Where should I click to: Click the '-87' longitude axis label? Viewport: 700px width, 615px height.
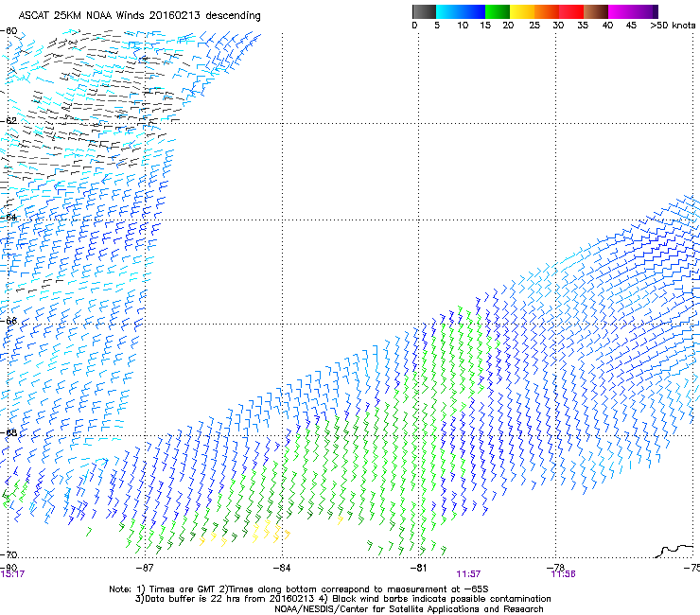tap(144, 568)
